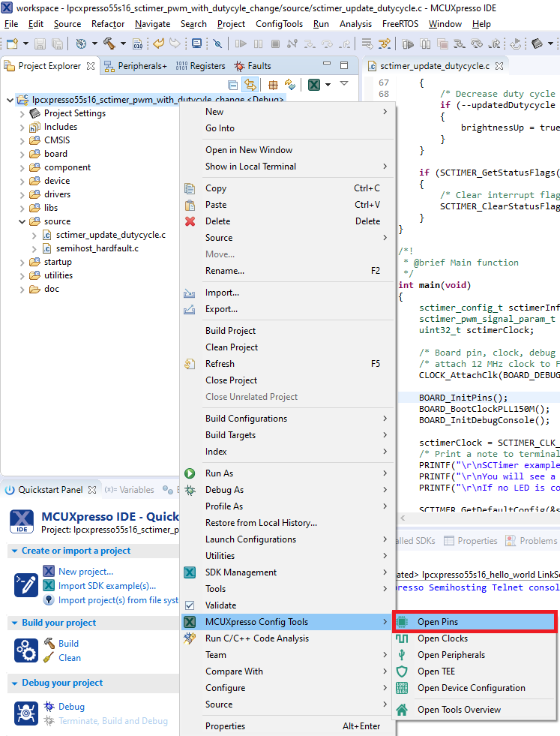Screen dimensions: 560x736
Task: Open the Project Explorer view menu dropdown
Action: click(x=344, y=84)
